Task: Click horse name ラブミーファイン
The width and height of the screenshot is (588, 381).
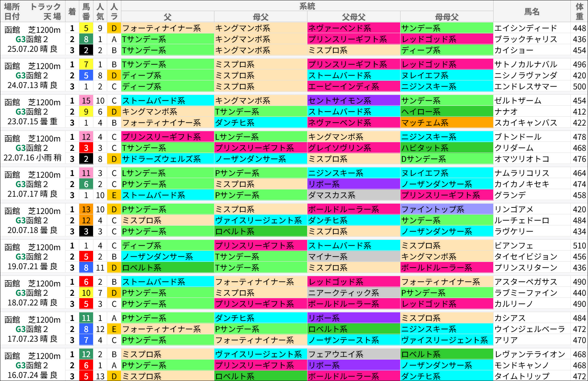Action: click(525, 293)
